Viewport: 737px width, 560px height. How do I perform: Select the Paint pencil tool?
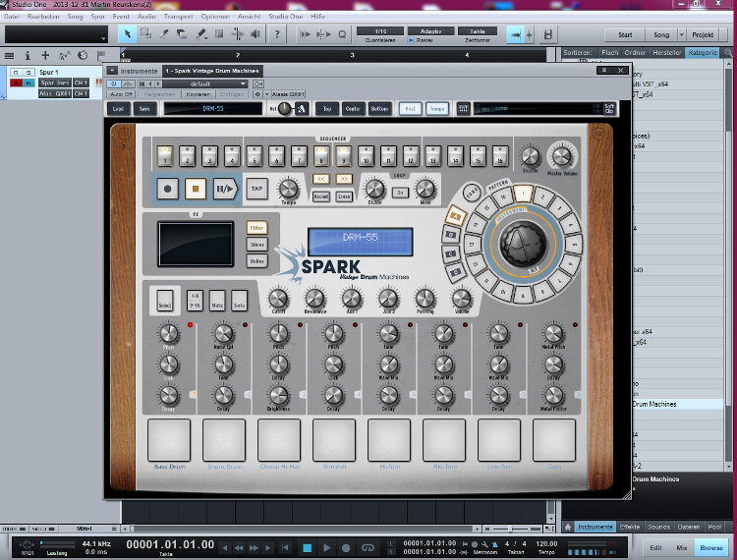(x=200, y=33)
